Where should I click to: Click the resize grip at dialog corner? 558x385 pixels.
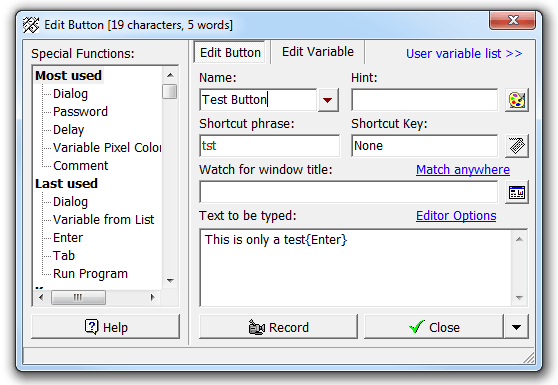[x=528, y=358]
